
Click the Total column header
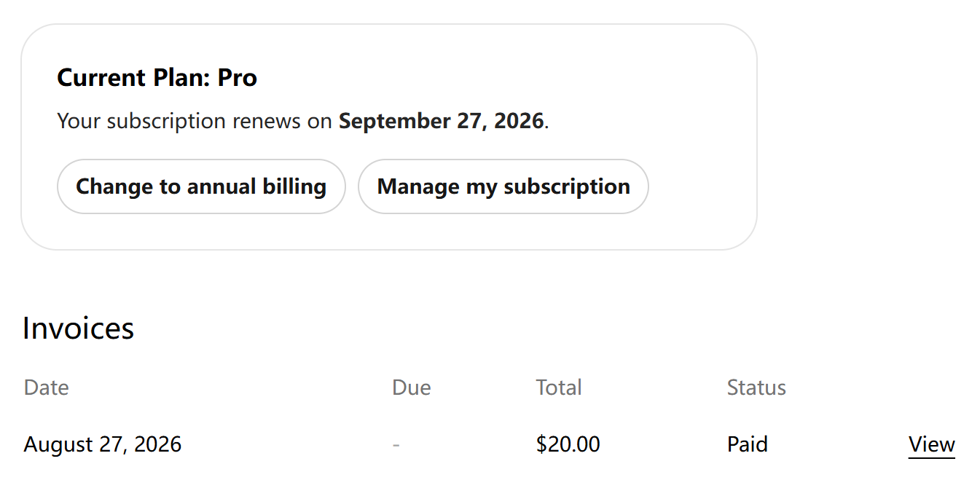click(559, 387)
